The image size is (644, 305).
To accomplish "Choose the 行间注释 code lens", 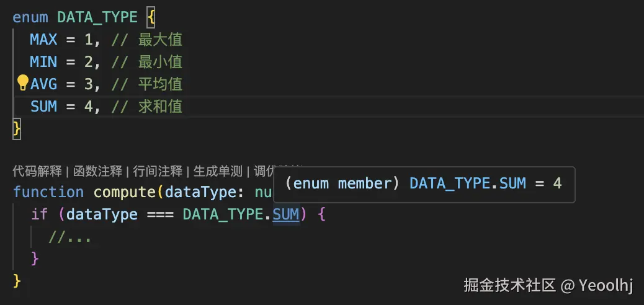I will click(x=158, y=171).
